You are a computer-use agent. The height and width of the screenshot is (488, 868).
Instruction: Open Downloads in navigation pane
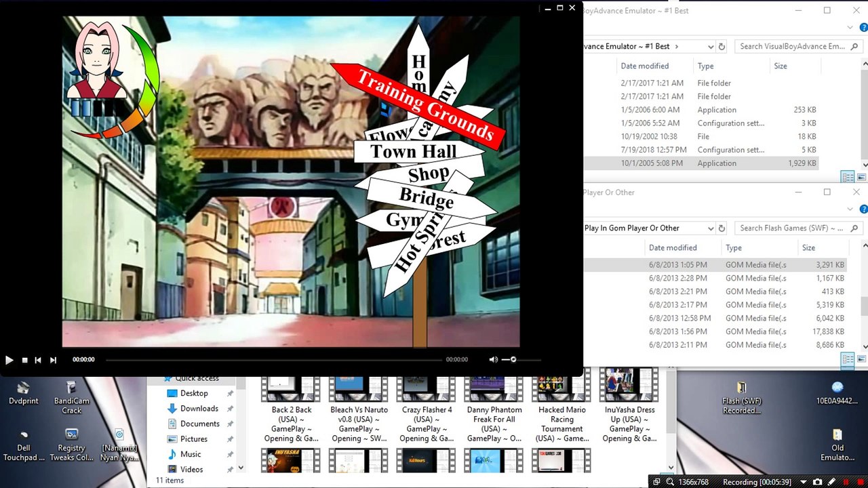point(199,409)
